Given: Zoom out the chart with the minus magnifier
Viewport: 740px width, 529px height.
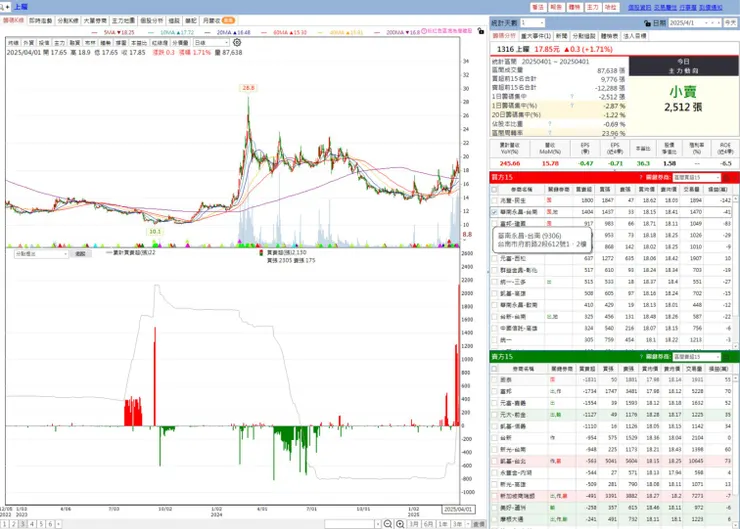Looking at the screenshot, I should [387, 524].
